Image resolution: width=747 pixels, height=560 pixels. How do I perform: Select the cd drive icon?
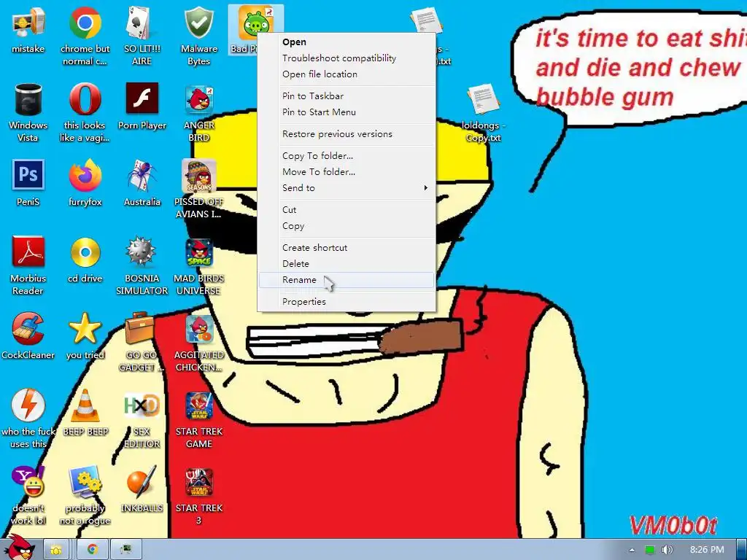[x=85, y=260]
